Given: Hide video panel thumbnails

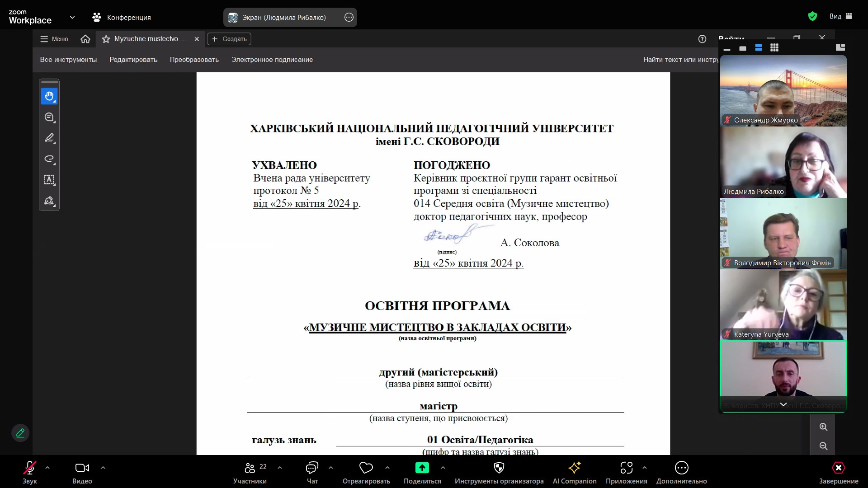Looking at the screenshot, I should (x=727, y=49).
